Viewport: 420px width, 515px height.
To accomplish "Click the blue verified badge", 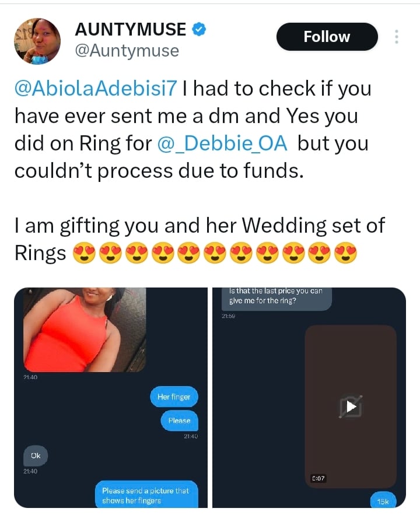I will pyautogui.click(x=199, y=29).
